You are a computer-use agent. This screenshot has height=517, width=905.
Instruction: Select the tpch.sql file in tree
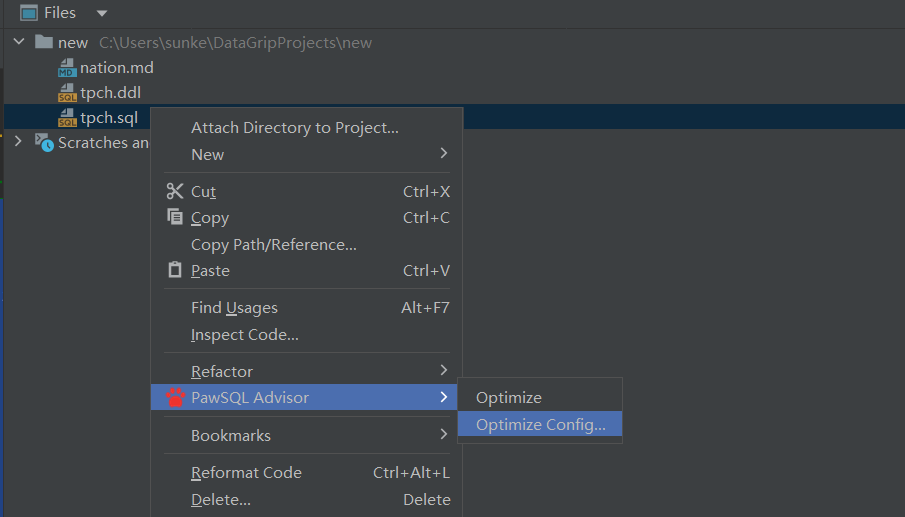click(x=108, y=118)
